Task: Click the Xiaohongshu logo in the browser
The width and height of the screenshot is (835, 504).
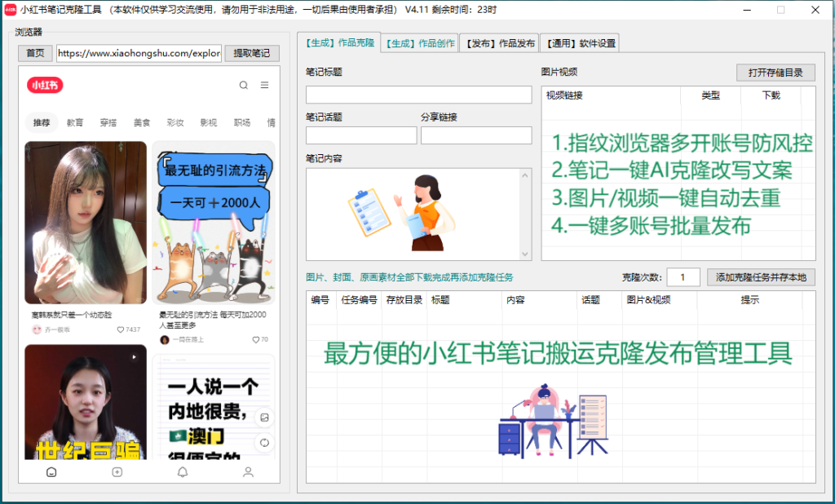Action: click(x=45, y=85)
